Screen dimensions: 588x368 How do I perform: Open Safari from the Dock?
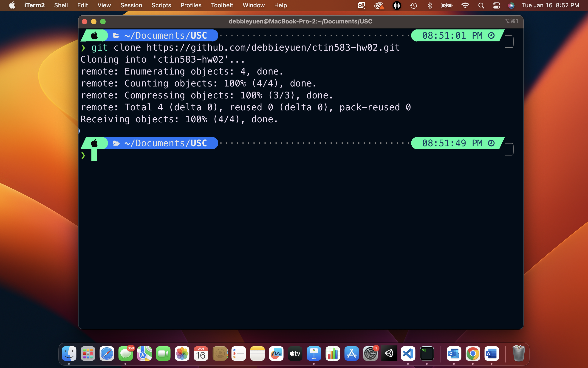click(x=107, y=354)
